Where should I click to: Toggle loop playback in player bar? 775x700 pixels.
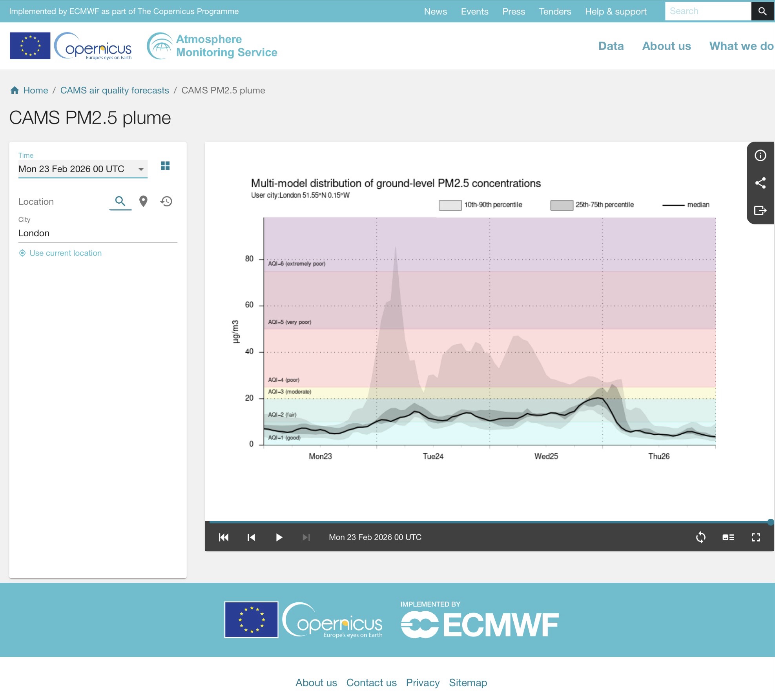(700, 537)
